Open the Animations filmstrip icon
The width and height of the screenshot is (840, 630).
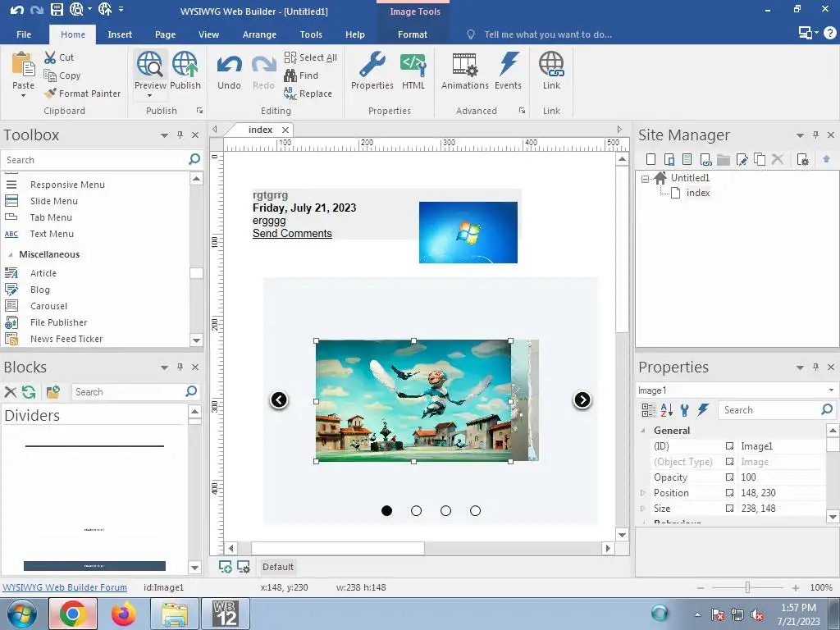[x=464, y=64]
